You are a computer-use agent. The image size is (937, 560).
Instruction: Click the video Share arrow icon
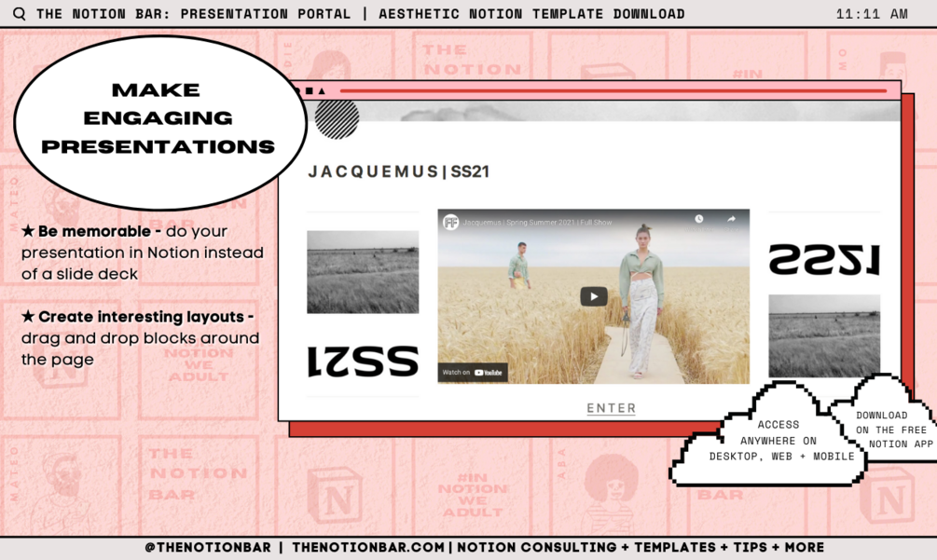click(x=731, y=219)
